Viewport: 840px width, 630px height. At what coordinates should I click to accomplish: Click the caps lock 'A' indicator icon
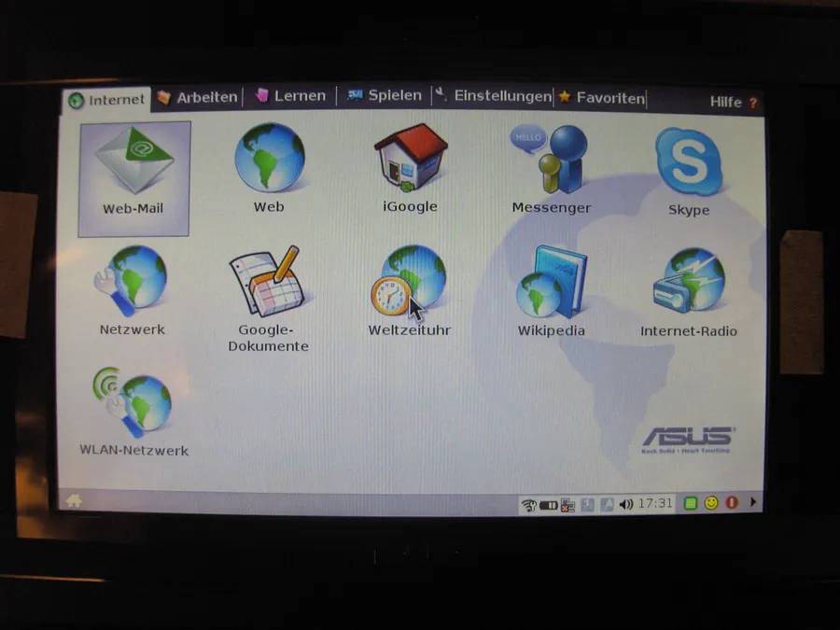point(607,504)
